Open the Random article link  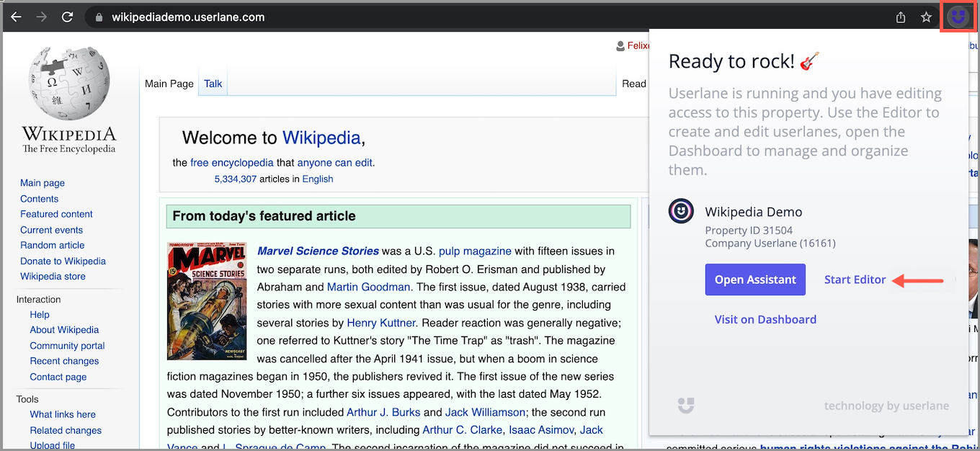coord(52,245)
